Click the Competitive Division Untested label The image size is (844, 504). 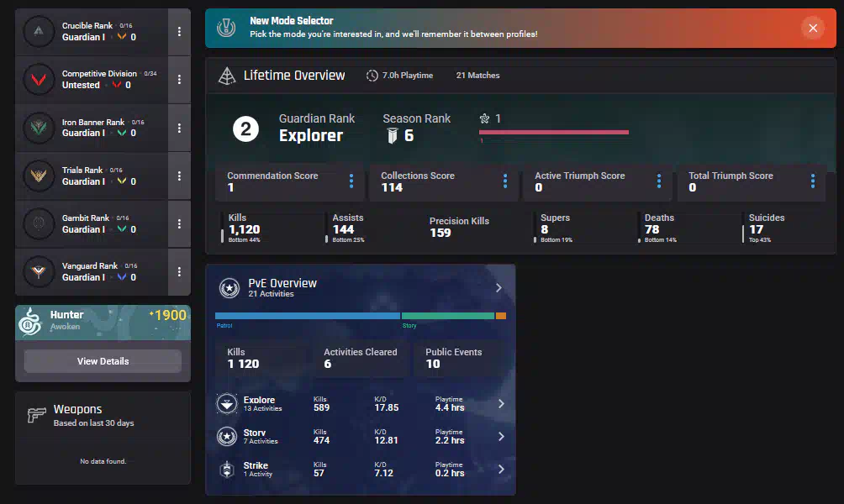[x=81, y=85]
